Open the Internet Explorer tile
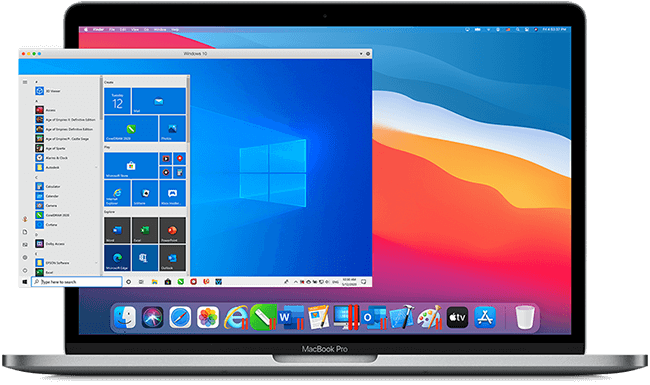The width and height of the screenshot is (650, 385). tap(117, 193)
